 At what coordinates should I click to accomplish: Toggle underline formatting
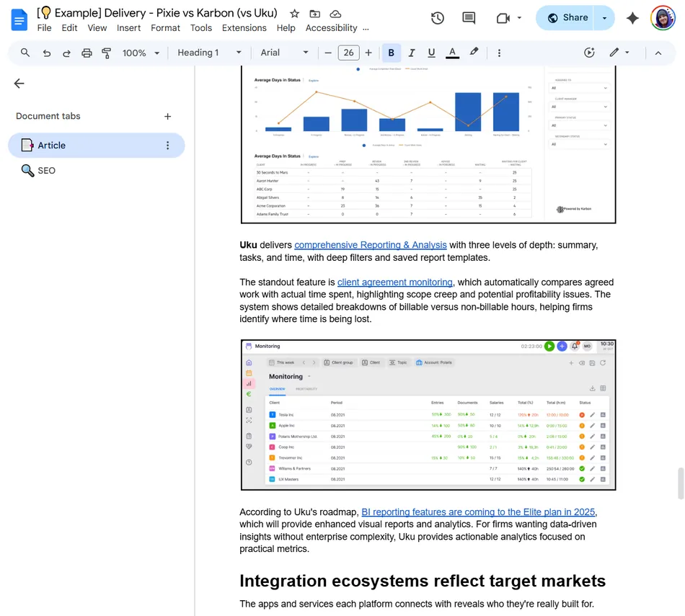[x=431, y=53]
